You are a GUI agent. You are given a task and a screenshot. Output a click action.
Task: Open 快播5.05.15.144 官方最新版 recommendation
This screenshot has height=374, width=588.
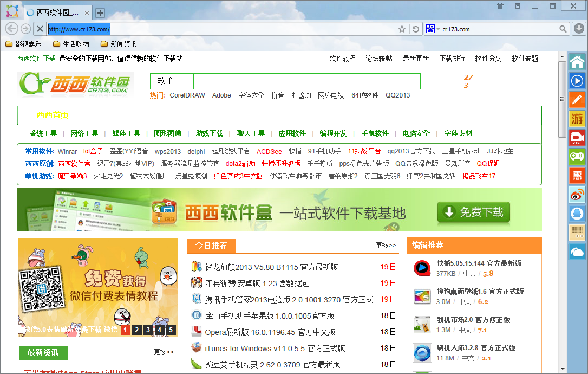[x=479, y=263]
